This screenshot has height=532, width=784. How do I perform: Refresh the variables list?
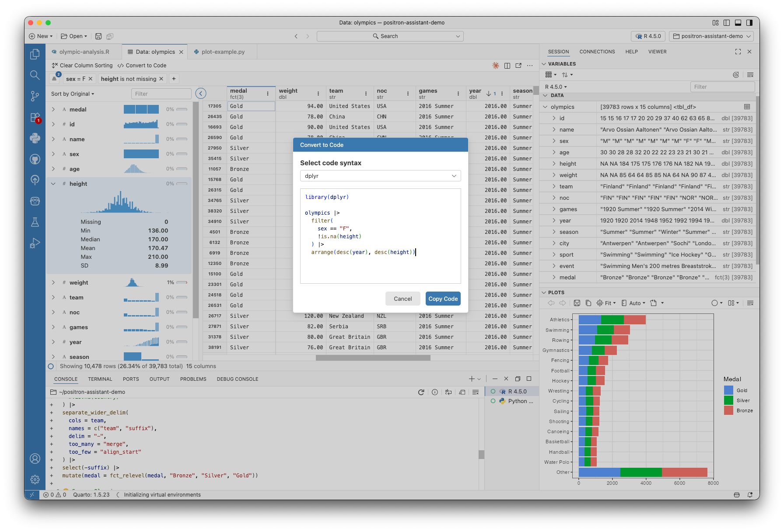coord(736,75)
